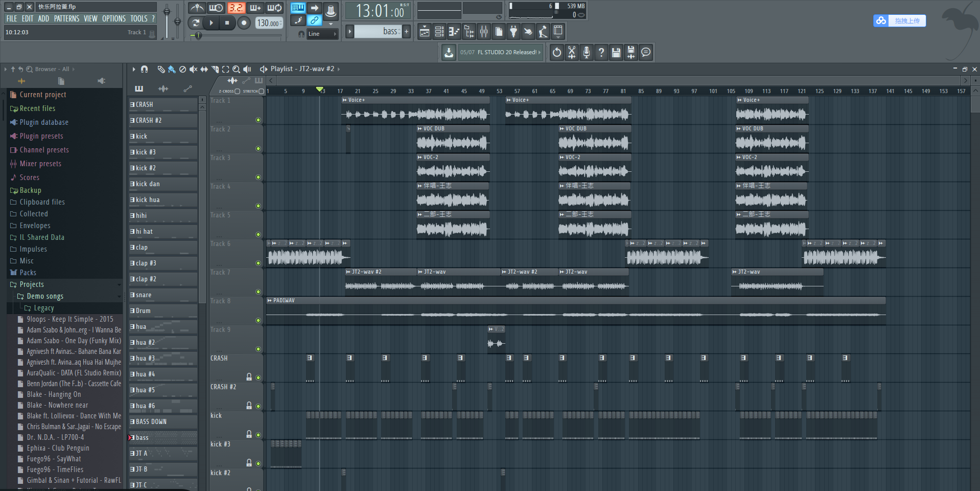Select the playlist mute tool

[x=193, y=69]
